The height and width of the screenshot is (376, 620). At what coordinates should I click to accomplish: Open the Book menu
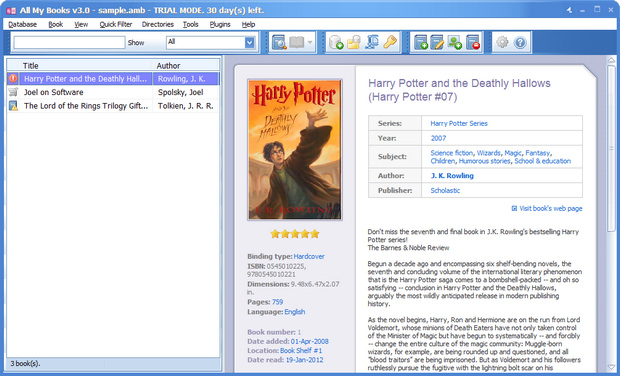tap(56, 24)
